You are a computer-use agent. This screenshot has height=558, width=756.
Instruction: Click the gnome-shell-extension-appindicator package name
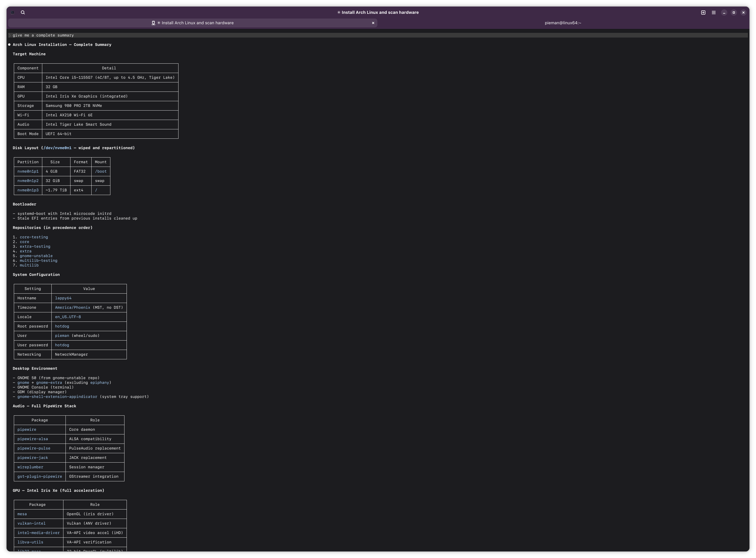point(57,397)
